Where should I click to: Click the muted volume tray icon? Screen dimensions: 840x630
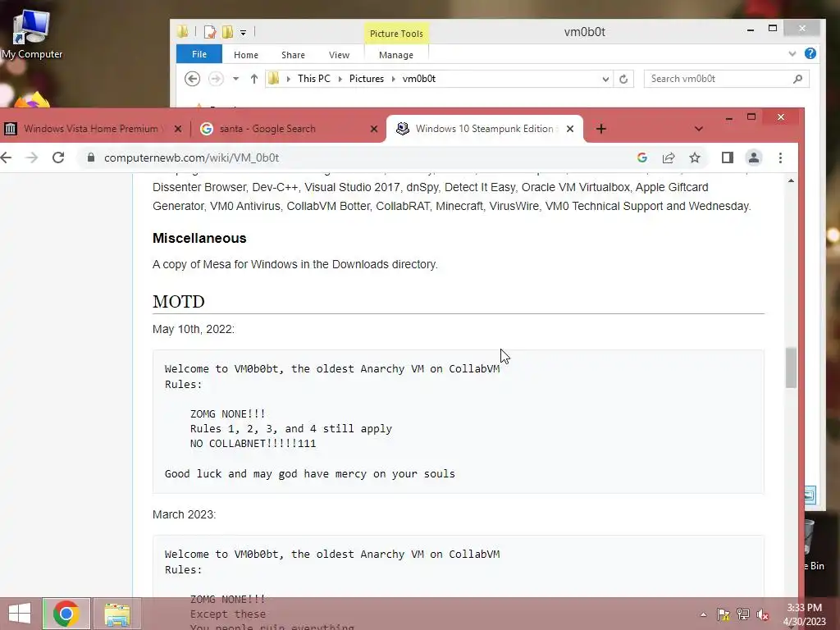coord(762,614)
